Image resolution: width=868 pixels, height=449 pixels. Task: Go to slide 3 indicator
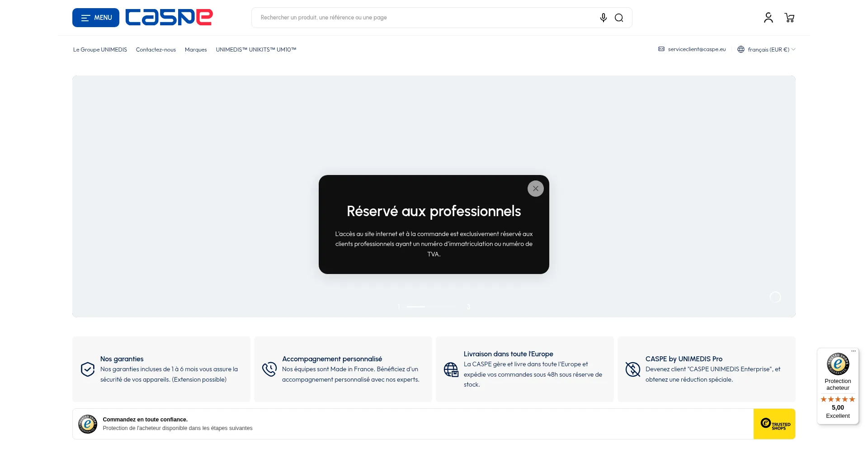click(x=469, y=307)
